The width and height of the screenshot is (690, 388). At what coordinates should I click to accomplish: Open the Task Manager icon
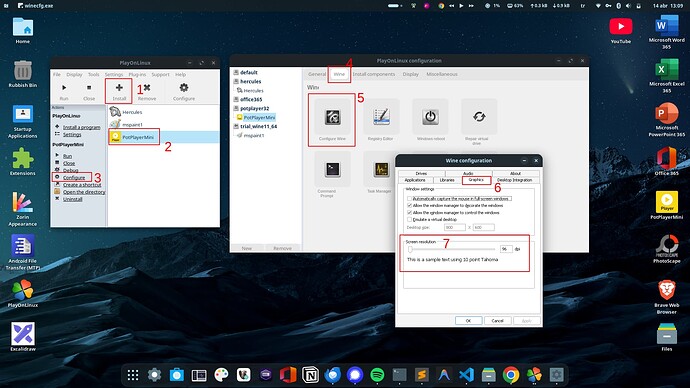click(x=381, y=169)
